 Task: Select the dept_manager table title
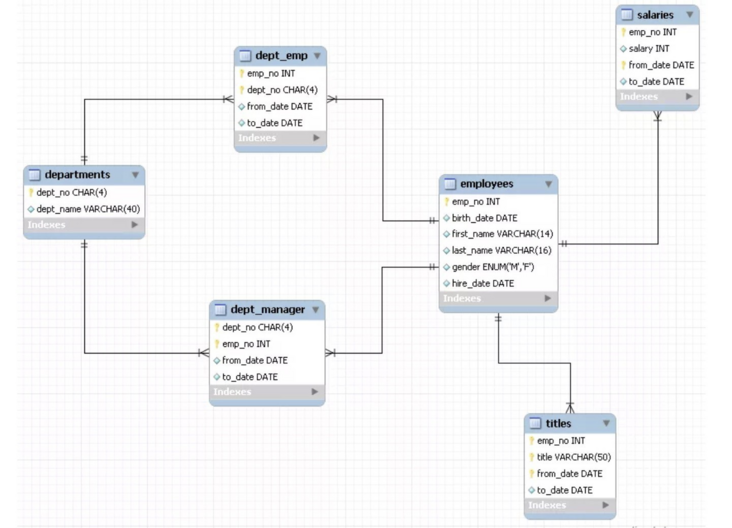tap(267, 310)
